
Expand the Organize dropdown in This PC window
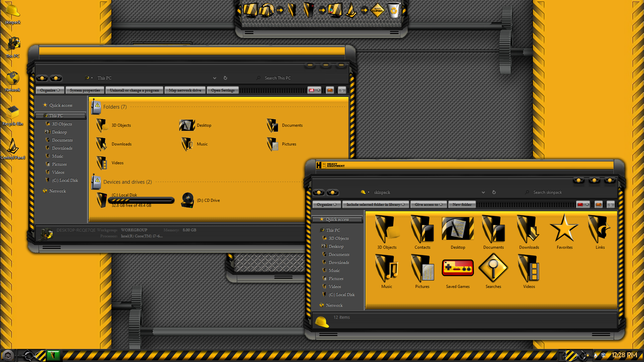point(50,90)
